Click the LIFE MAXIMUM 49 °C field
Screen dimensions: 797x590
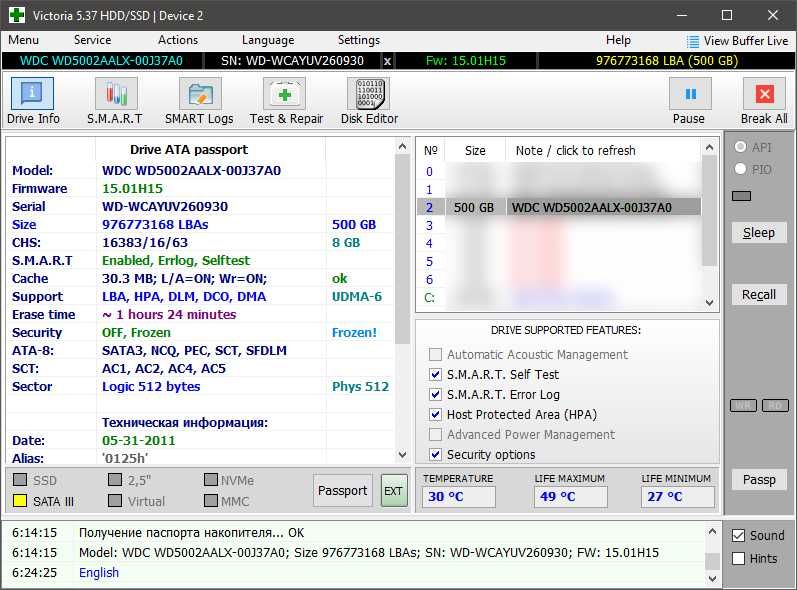pyautogui.click(x=571, y=496)
